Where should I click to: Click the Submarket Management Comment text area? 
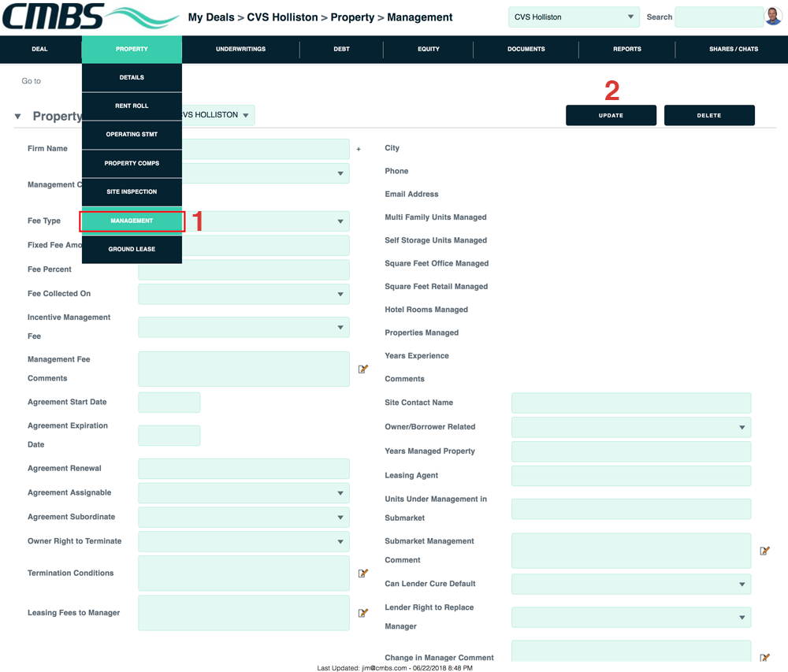(631, 551)
